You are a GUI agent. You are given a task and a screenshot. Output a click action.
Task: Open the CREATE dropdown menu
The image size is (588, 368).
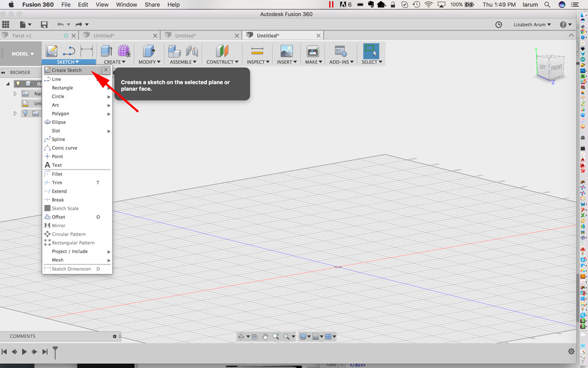pos(115,62)
